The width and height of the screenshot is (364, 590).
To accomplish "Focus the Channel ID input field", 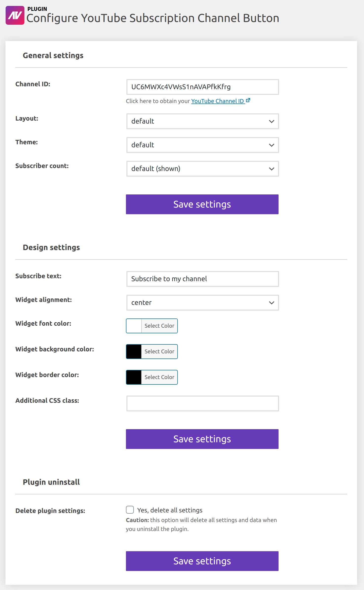I will [x=202, y=87].
